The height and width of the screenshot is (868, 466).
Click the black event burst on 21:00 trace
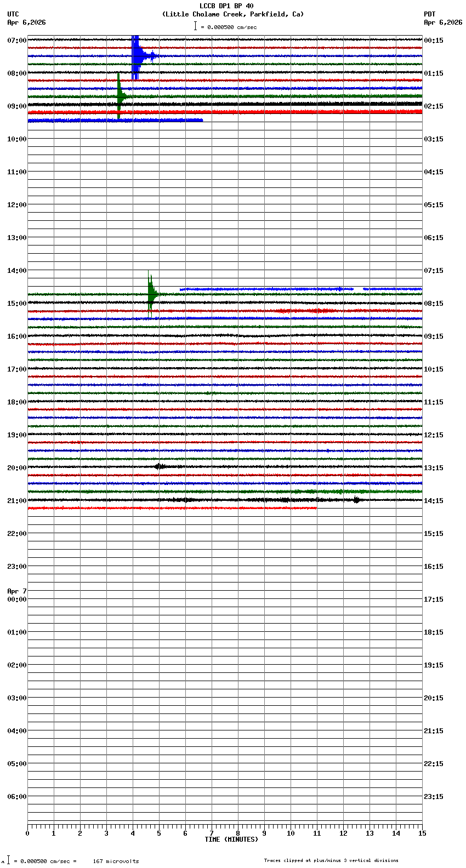click(x=357, y=500)
